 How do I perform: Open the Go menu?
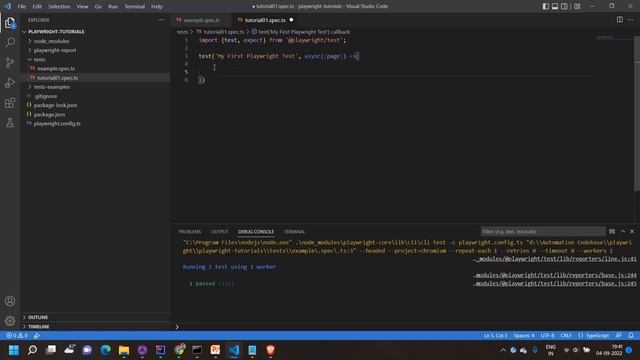(x=98, y=7)
